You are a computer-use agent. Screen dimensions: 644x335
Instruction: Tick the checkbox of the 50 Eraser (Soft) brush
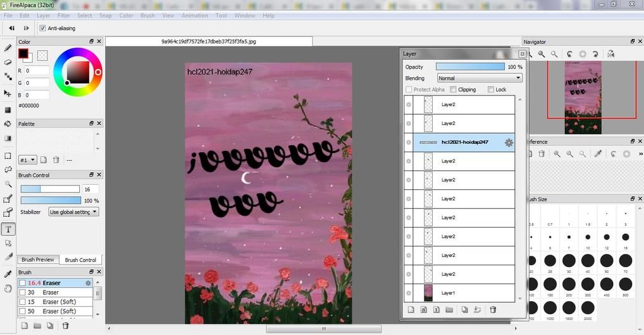pos(23,311)
